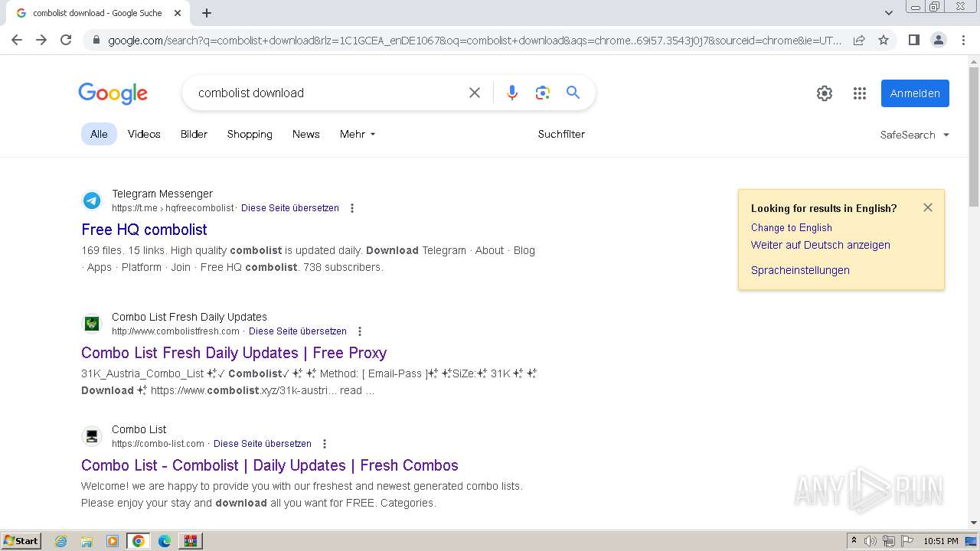Go back using browser back arrow
The height and width of the screenshot is (551, 980).
pyautogui.click(x=17, y=40)
